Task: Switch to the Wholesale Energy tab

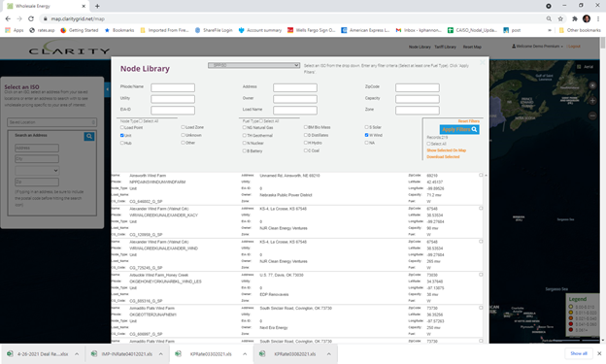Action: tap(45, 6)
